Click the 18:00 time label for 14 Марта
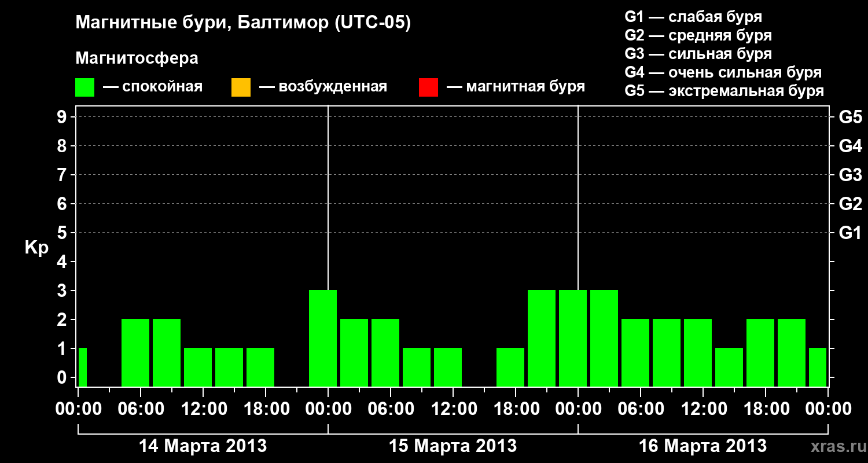The width and height of the screenshot is (868, 463). coord(266,409)
